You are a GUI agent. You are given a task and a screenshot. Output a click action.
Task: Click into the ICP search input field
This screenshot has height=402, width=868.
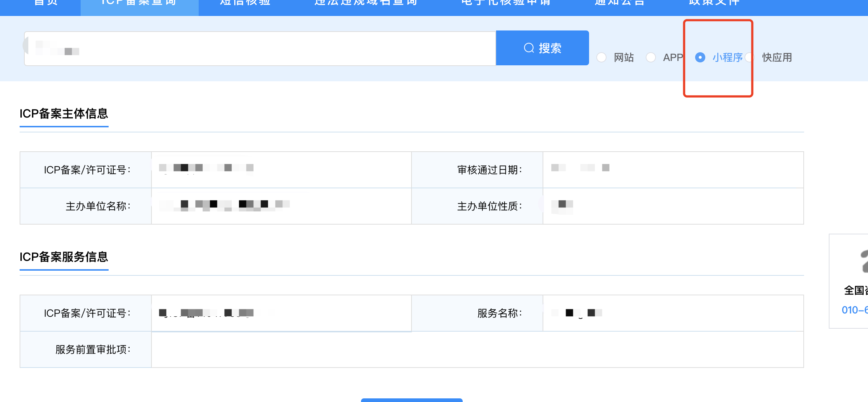coord(260,49)
